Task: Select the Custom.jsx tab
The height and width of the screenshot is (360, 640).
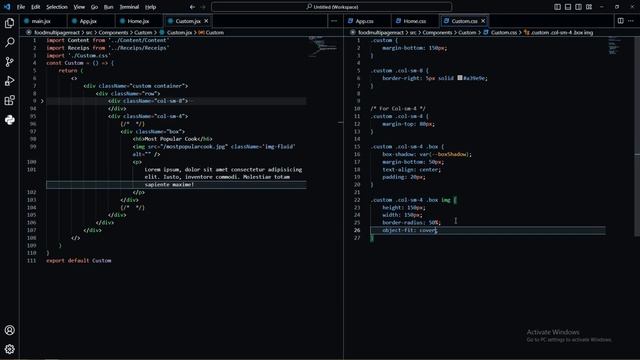Action: click(188, 21)
